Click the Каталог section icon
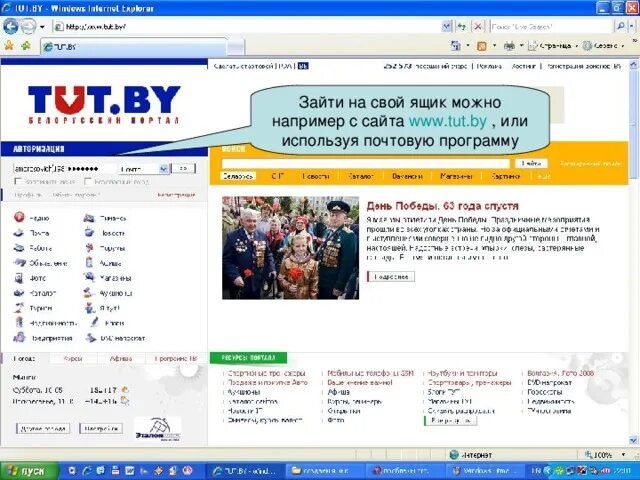This screenshot has height=480, width=640. pyautogui.click(x=19, y=293)
